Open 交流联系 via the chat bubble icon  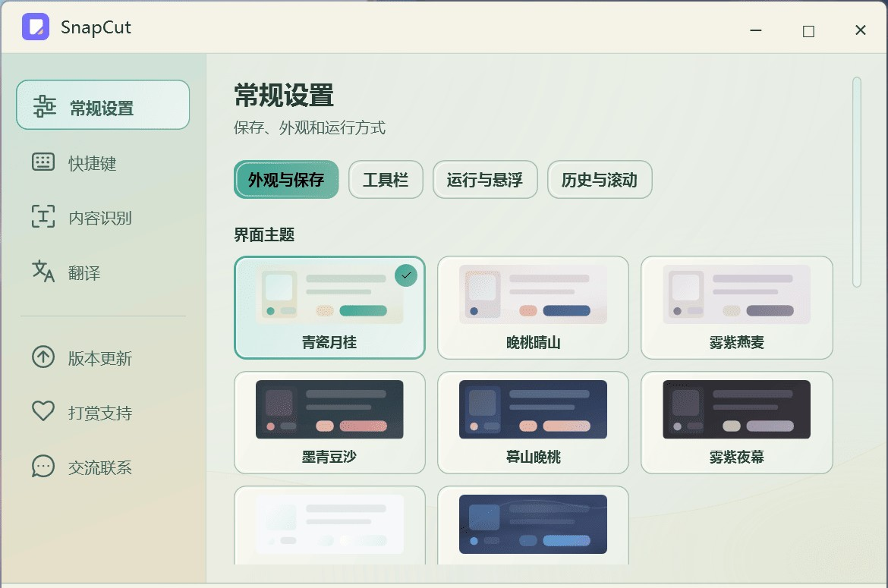pos(43,467)
